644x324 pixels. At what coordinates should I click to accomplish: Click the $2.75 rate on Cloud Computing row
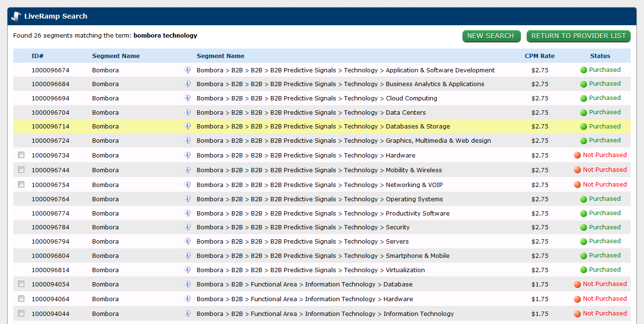coord(540,98)
